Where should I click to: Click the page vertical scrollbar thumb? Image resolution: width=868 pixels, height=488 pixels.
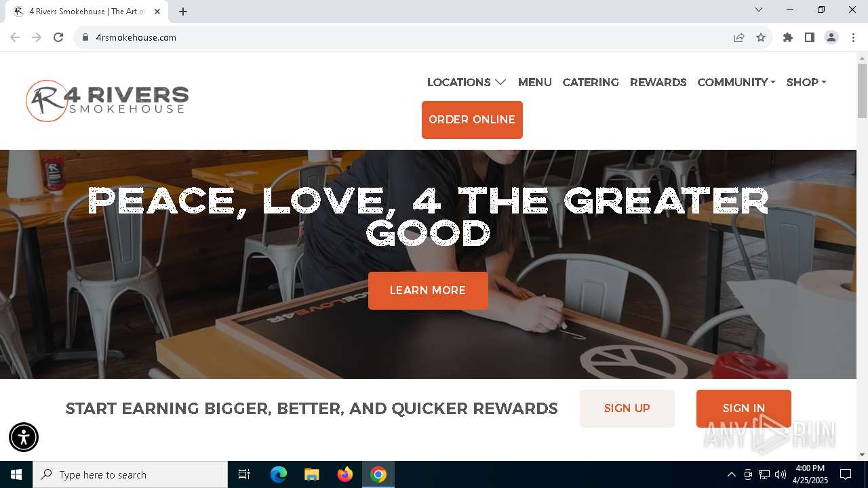click(862, 91)
